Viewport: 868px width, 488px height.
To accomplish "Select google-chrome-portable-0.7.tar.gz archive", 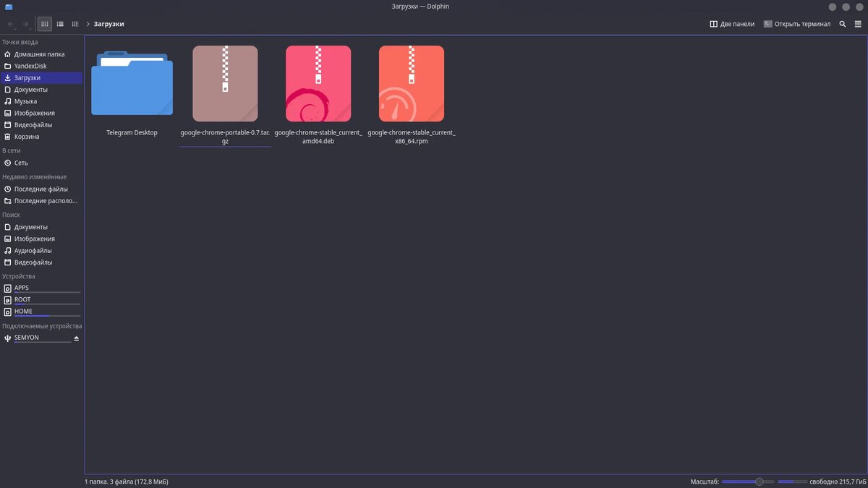I will (225, 95).
